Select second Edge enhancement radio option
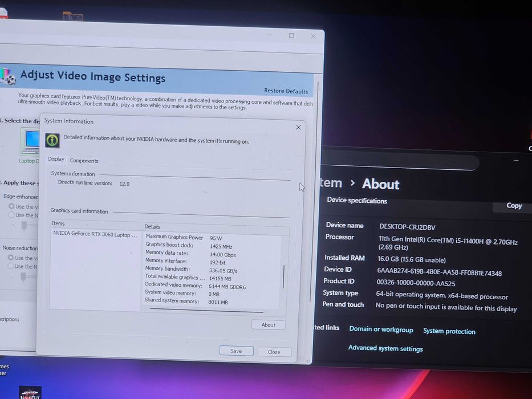532x399 pixels. [11, 215]
